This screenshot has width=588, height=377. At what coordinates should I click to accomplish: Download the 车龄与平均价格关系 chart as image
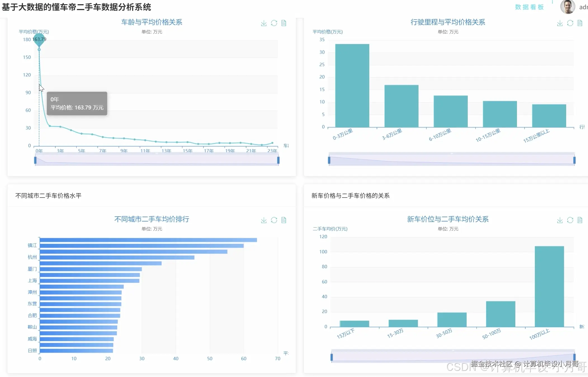pyautogui.click(x=264, y=23)
